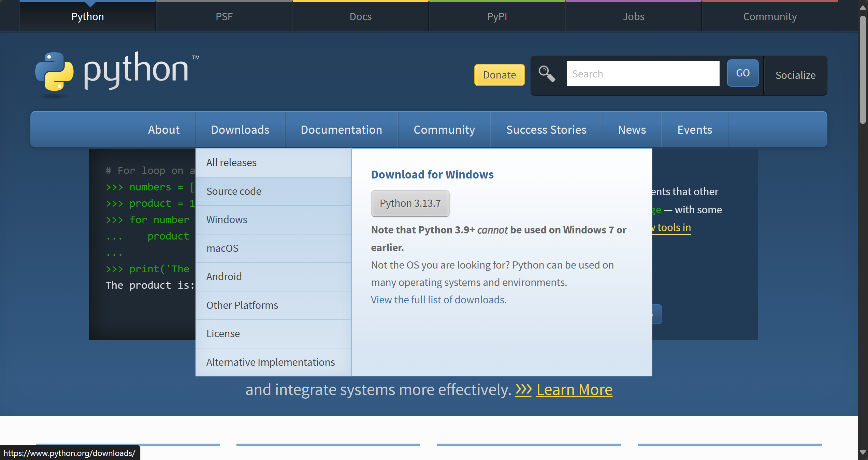Click the Python snake logo
868x460 pixels.
click(x=55, y=72)
